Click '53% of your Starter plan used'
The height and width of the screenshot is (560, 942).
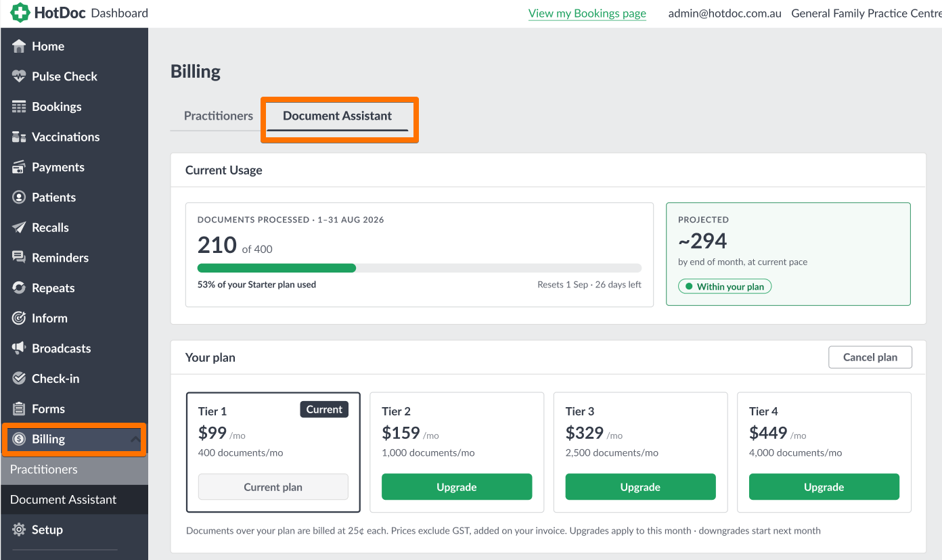tap(256, 285)
